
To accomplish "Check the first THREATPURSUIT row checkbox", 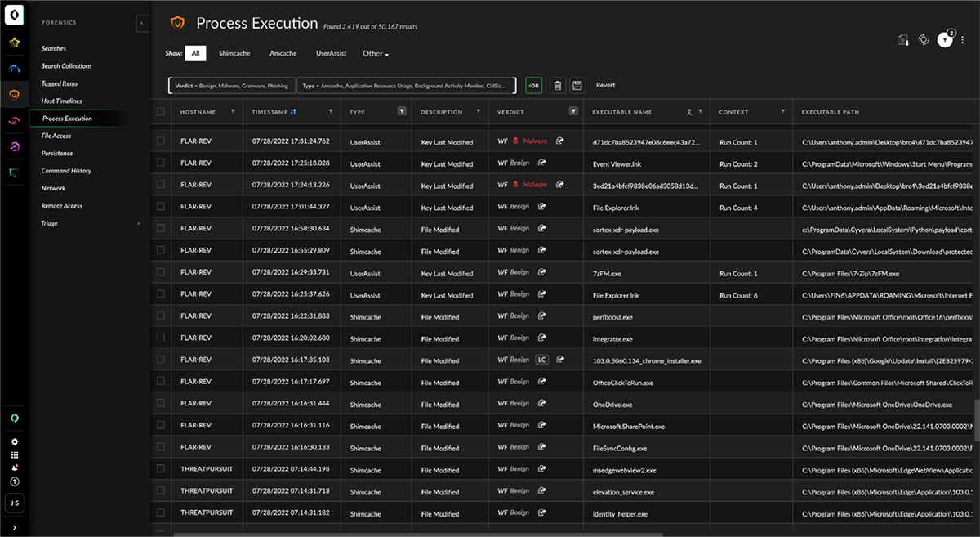I will click(x=161, y=469).
